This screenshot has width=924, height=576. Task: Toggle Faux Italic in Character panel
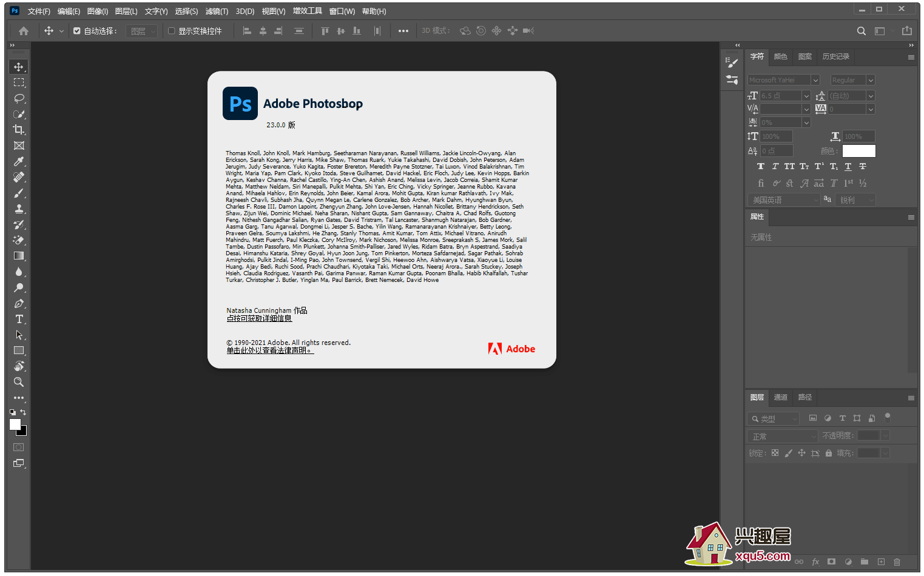tap(775, 166)
